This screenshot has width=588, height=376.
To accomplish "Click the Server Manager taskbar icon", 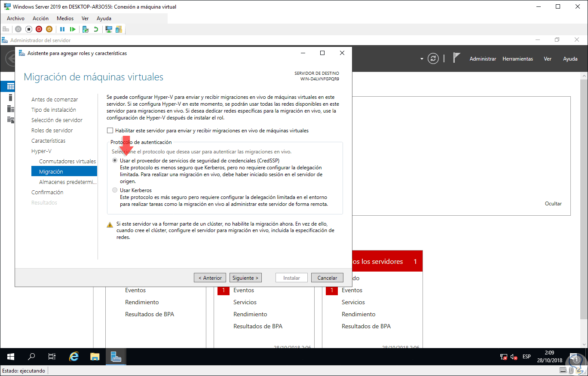I will click(x=116, y=357).
